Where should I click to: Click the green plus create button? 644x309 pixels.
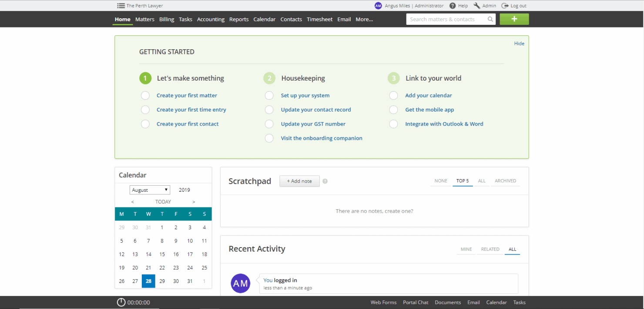514,19
